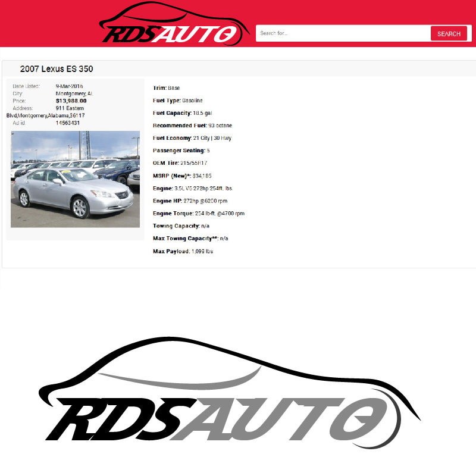Screen dimensions: 476x476
Task: Click Recommended Fuel: 93 octane line
Action: coord(192,126)
